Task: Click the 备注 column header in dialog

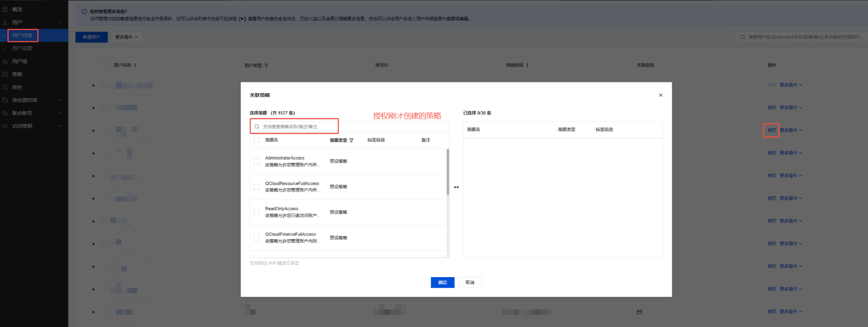Action: click(x=426, y=140)
